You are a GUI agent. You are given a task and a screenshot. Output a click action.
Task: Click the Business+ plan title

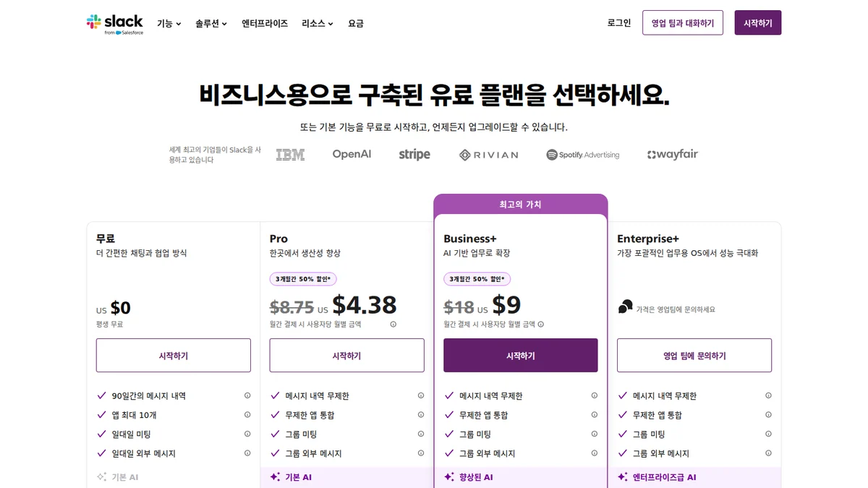pyautogui.click(x=470, y=239)
